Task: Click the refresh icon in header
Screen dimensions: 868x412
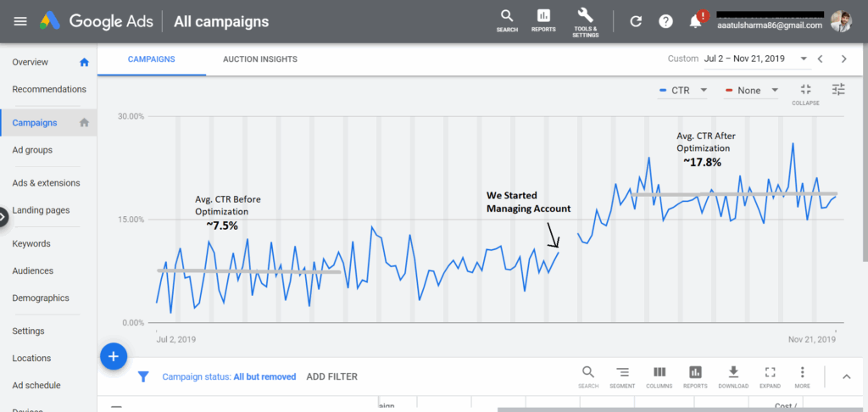Action: [x=636, y=21]
